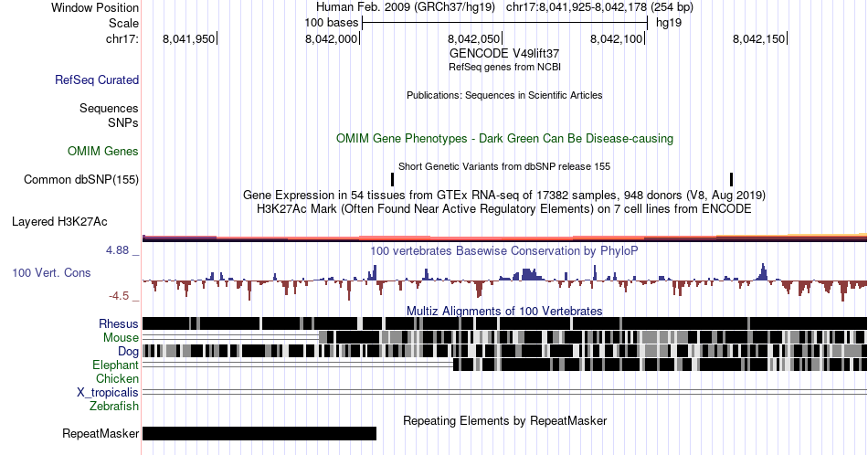Click the Window Position label
The width and height of the screenshot is (868, 455).
pos(95,7)
